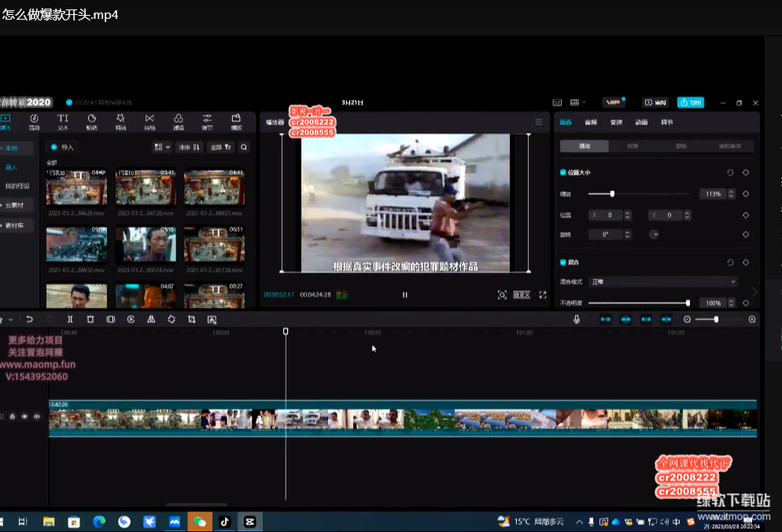
Task: Mute the main track audio
Action: 36,416
